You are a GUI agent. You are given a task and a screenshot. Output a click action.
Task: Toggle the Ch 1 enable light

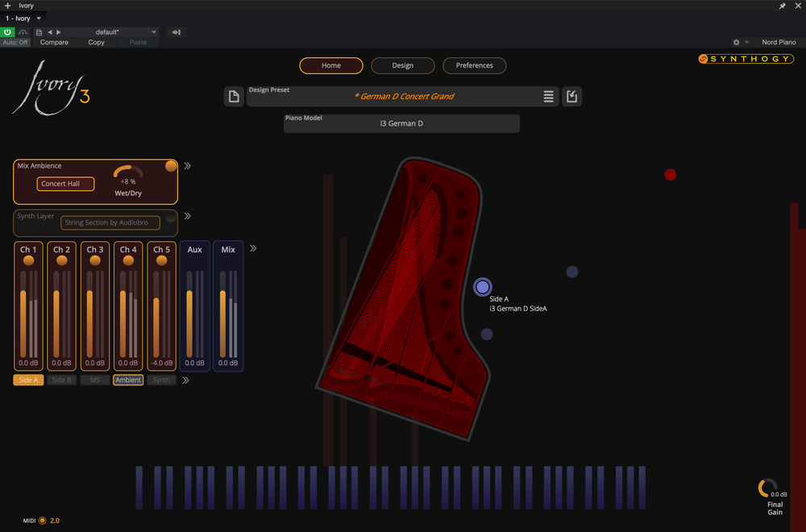click(28, 260)
